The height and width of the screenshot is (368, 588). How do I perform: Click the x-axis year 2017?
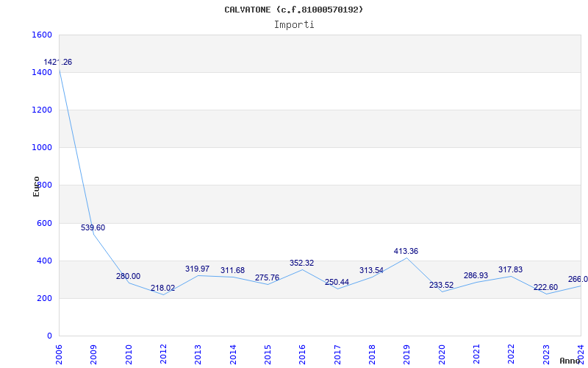[x=337, y=355]
